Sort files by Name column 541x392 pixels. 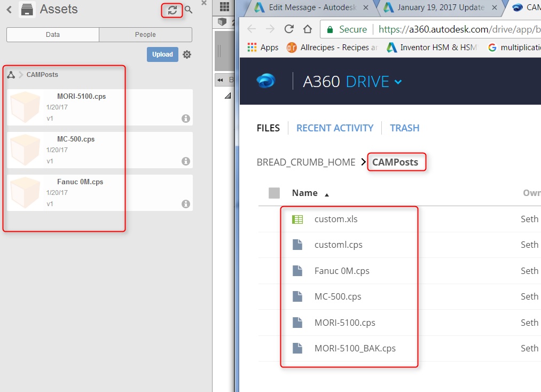pos(304,193)
